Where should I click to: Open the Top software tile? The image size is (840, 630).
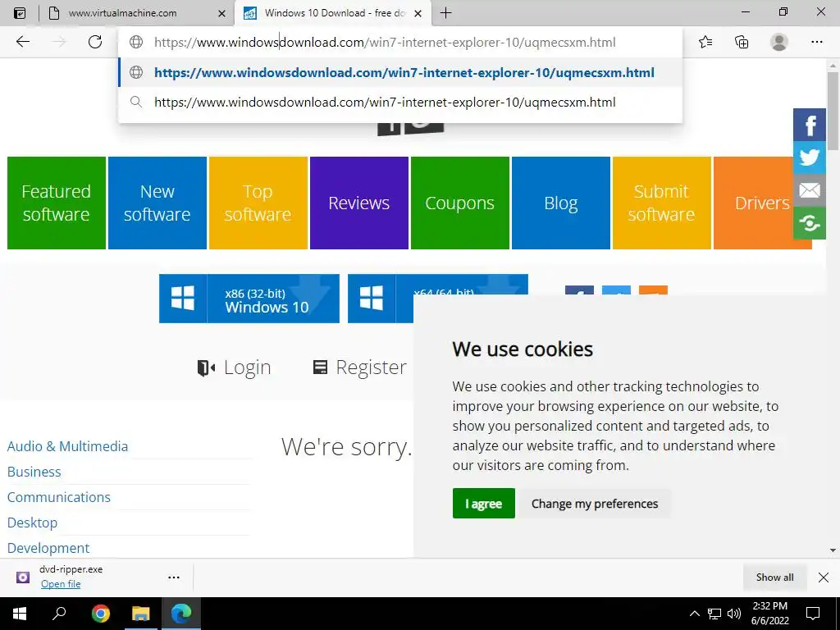258,203
